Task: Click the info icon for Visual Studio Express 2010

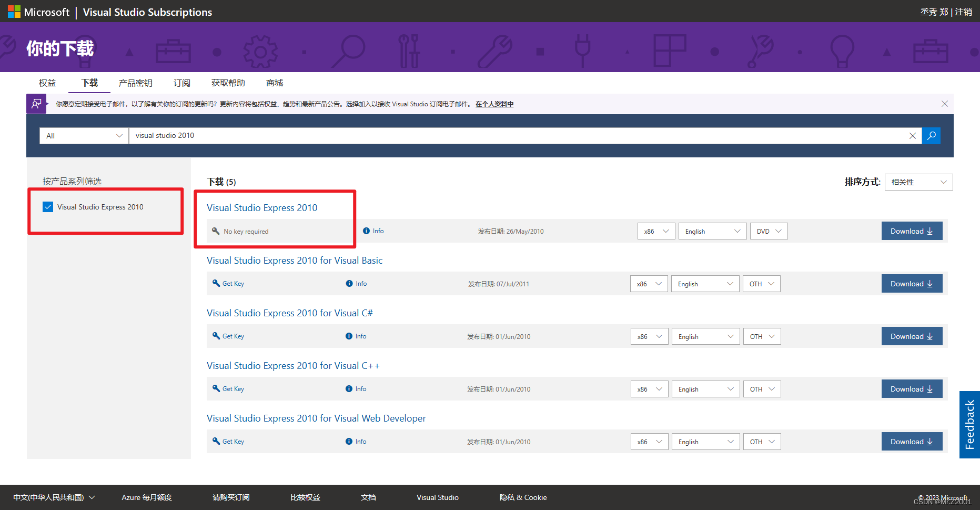Action: (x=367, y=231)
